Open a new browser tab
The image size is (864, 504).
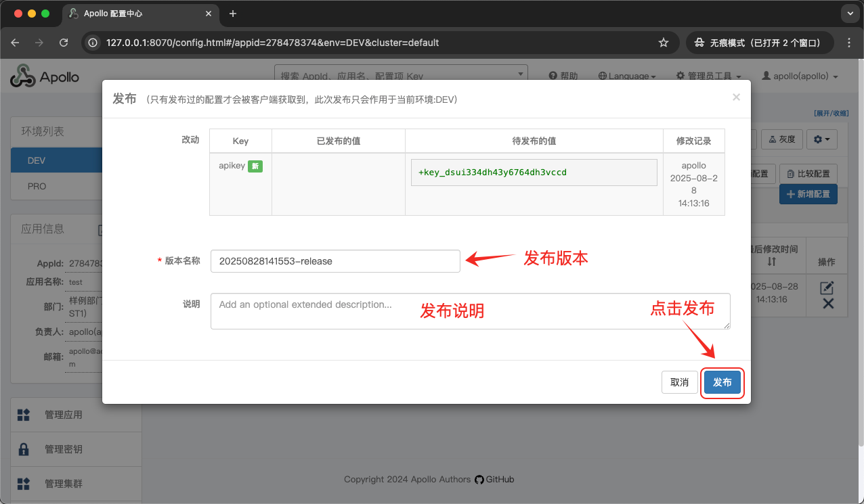point(233,14)
